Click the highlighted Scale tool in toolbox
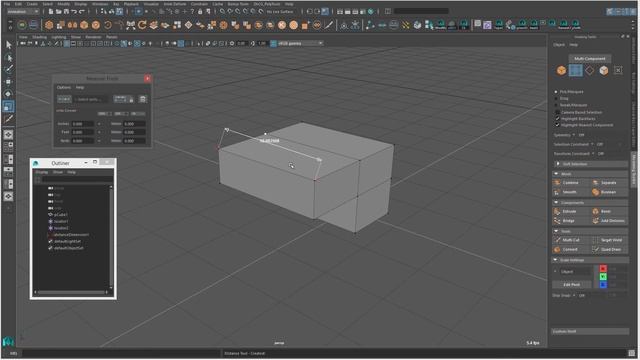Screen dimensions: 640x360 [8, 107]
